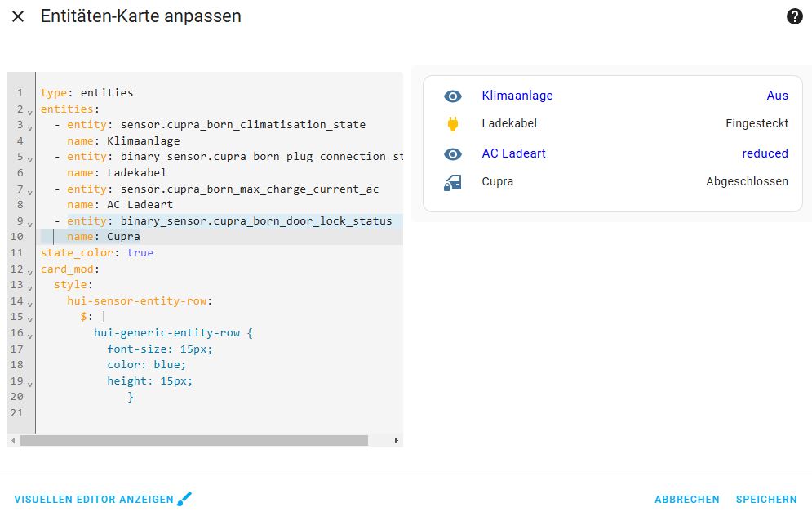
Task: Click the car lock icon beside Cupra
Action: [453, 182]
